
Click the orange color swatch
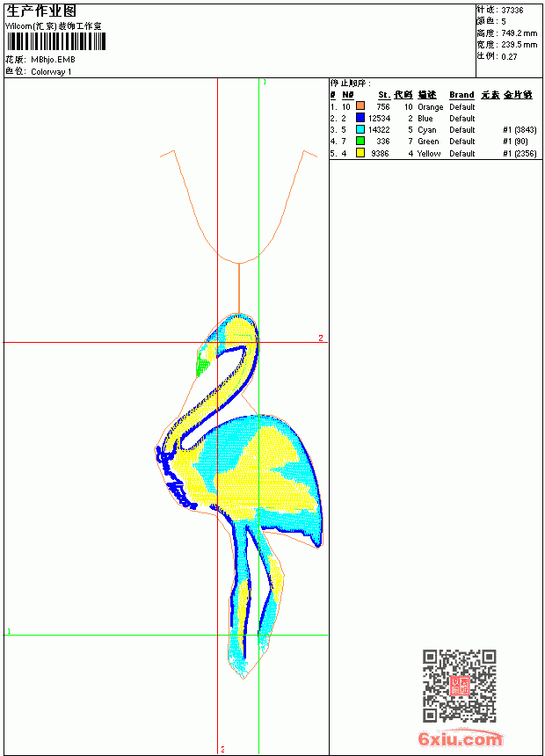tap(360, 105)
